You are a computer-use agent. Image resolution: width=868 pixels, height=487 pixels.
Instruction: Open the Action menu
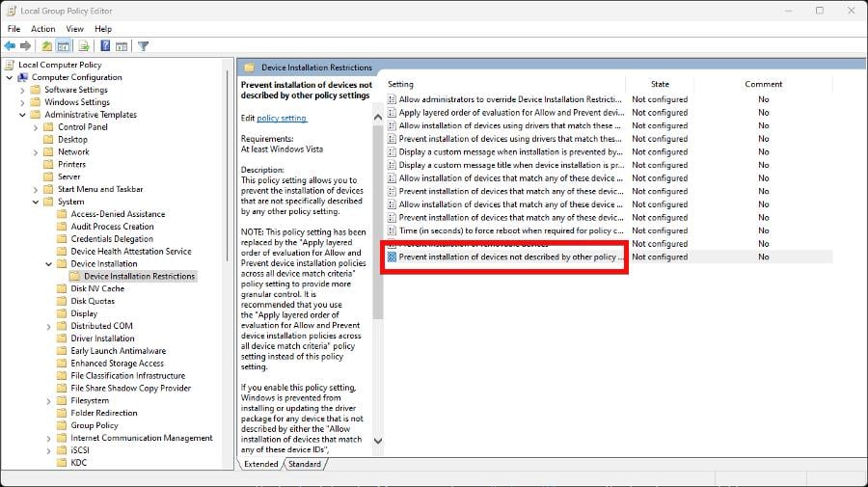point(42,29)
